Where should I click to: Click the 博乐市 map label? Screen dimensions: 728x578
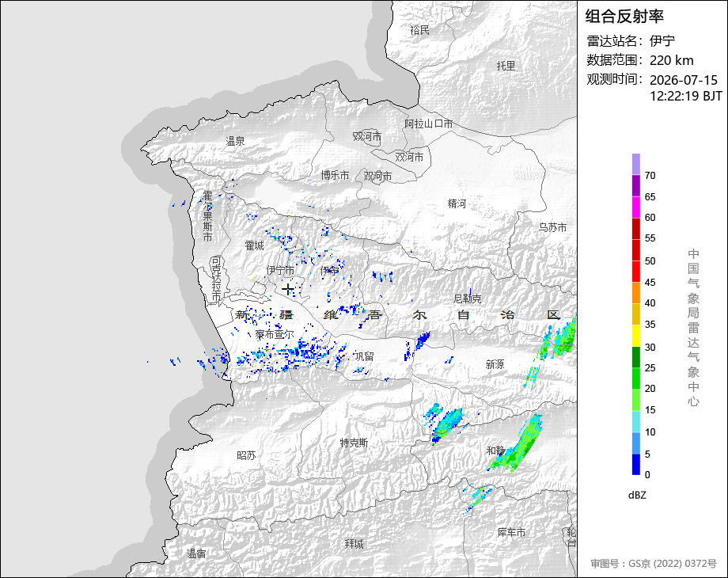click(335, 175)
